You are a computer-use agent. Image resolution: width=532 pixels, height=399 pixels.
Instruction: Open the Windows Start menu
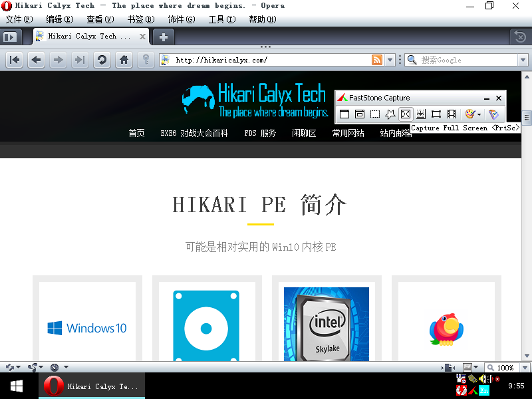click(x=16, y=386)
